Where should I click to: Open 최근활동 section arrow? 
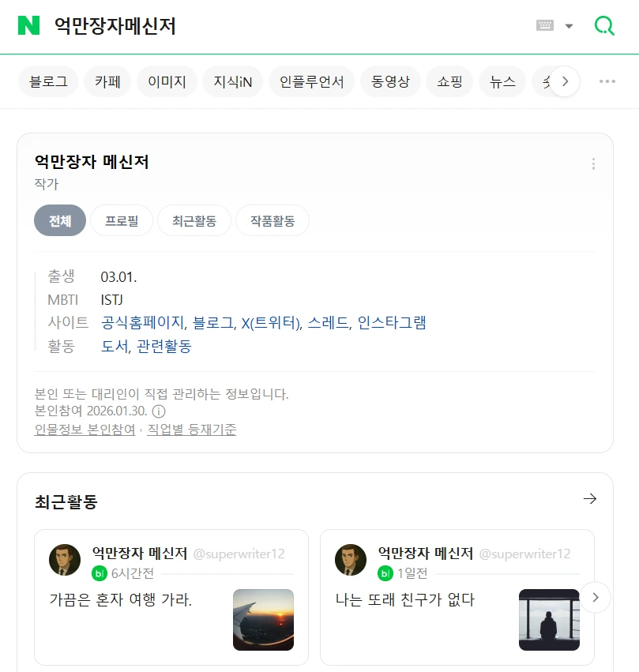point(589,499)
